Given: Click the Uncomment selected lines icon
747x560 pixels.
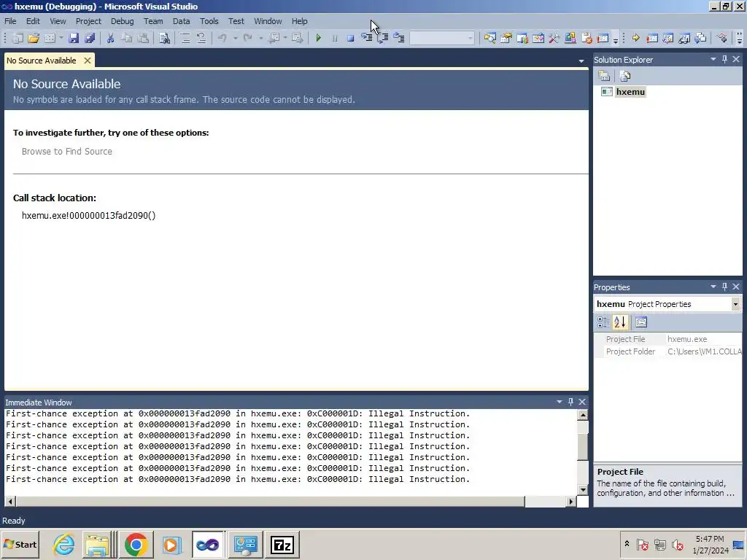Looking at the screenshot, I should coord(201,38).
